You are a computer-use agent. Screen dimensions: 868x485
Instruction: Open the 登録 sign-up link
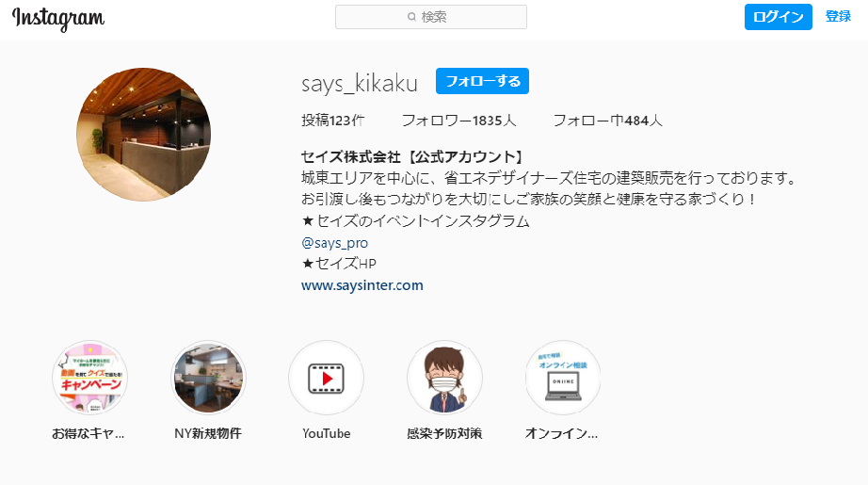tap(838, 17)
